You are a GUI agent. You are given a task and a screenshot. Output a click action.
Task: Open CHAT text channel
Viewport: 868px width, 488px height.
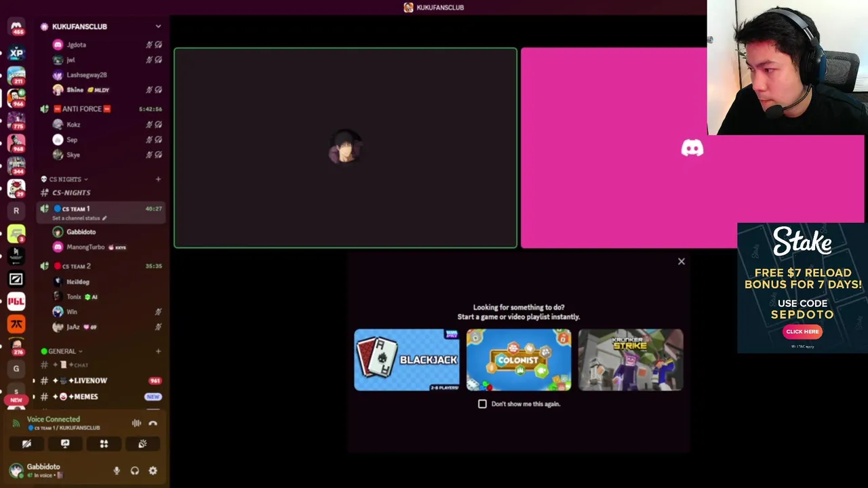pyautogui.click(x=100, y=365)
